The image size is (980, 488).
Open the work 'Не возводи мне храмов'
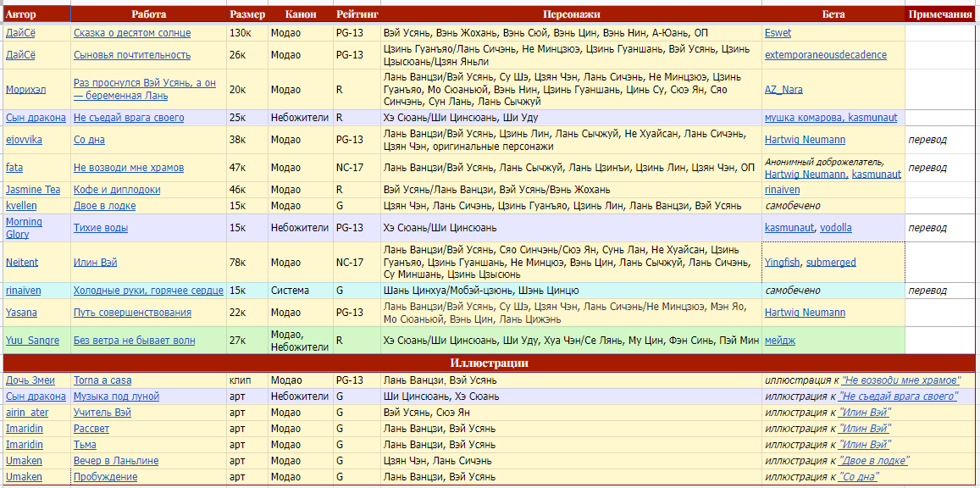point(128,168)
